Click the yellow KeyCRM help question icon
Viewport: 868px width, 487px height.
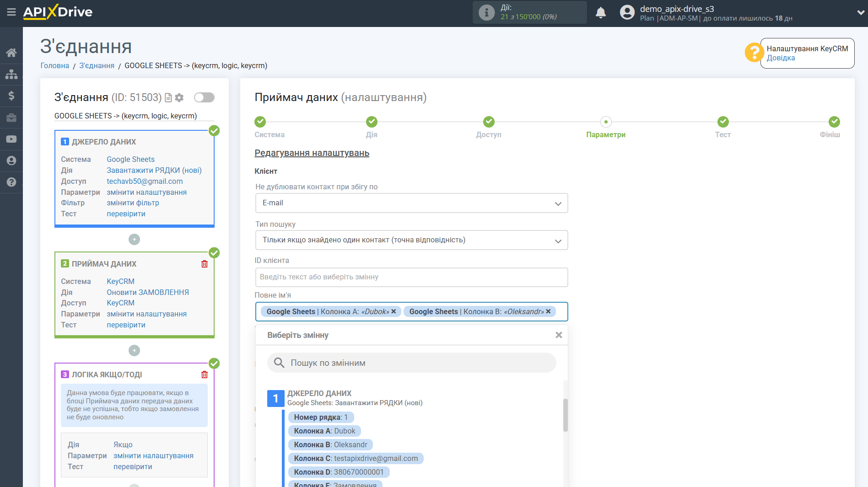point(754,53)
